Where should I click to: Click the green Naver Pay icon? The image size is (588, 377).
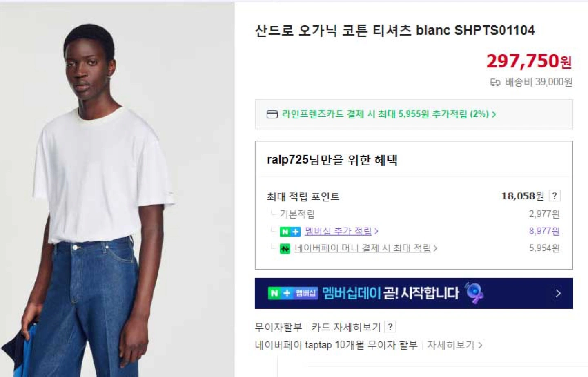(285, 248)
